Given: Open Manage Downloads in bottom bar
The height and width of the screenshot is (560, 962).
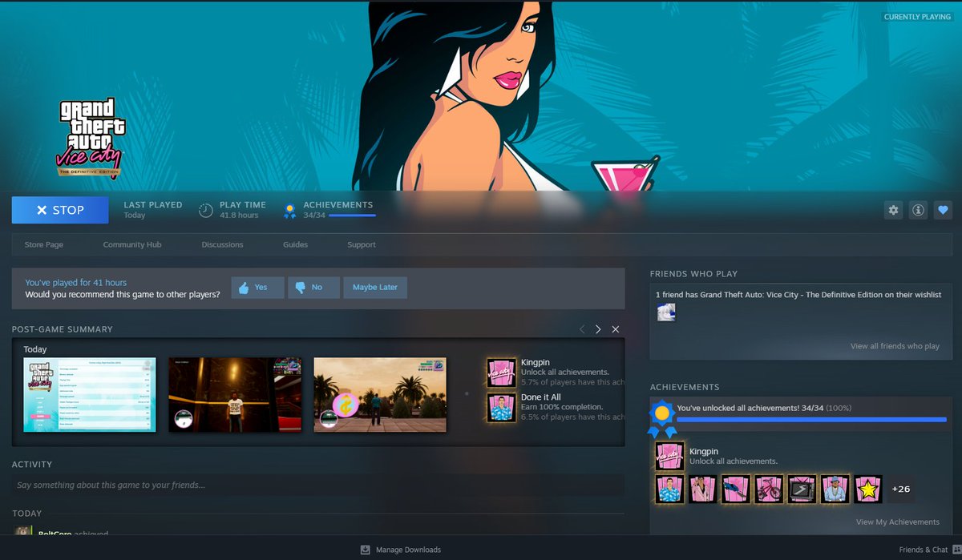Looking at the screenshot, I should [x=400, y=550].
